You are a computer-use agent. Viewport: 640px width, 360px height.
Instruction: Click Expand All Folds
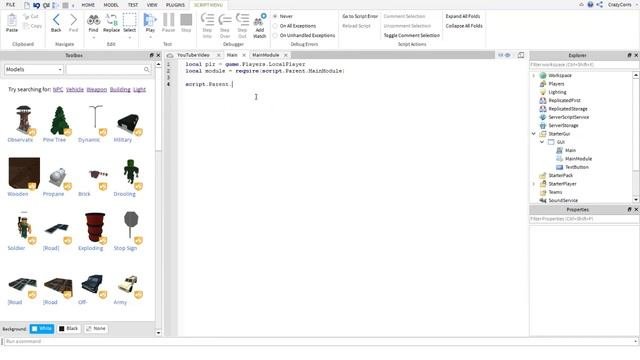(x=463, y=16)
